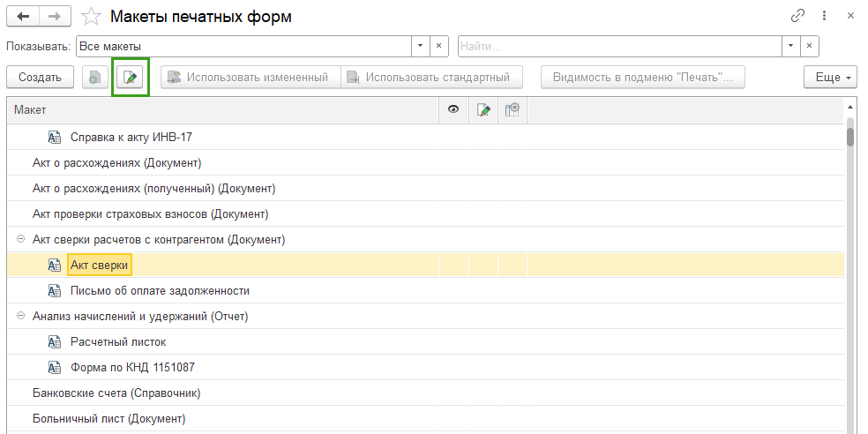868x434 pixels.
Task: Click the edited-template pencil column header
Action: pos(483,110)
